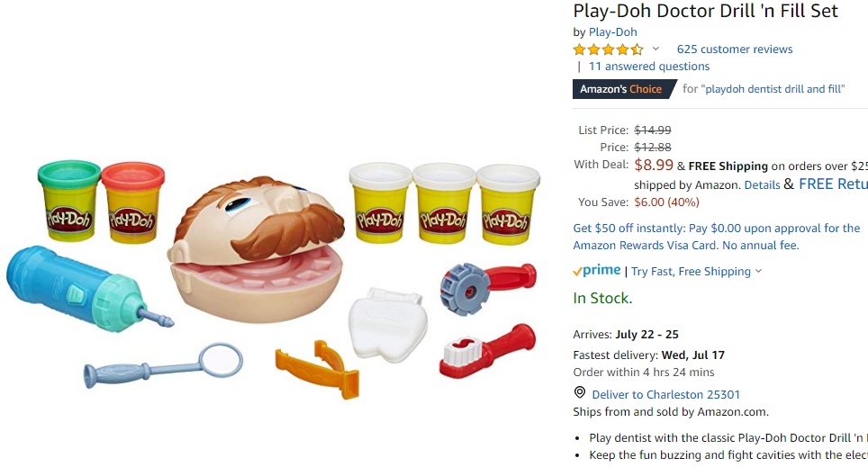Viewport: 868px width, 467px height.
Task: Click the green-lid Play-Doh can
Action: pyautogui.click(x=69, y=201)
